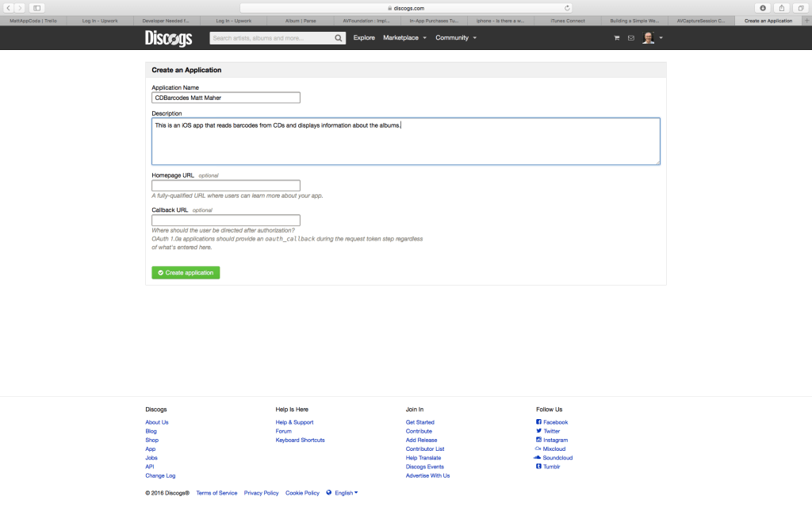Click the search magnifier icon
This screenshot has width=812, height=508.
338,38
